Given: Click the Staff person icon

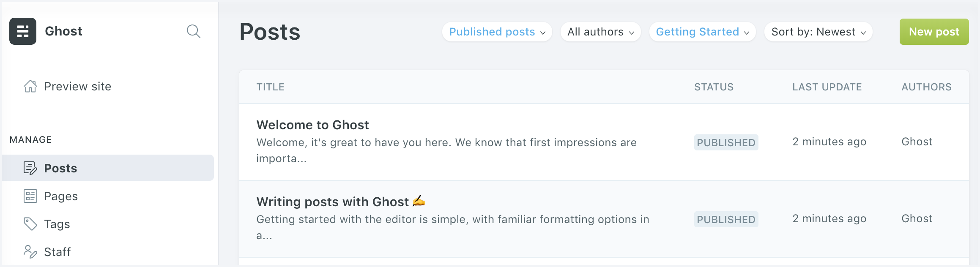Looking at the screenshot, I should [30, 252].
